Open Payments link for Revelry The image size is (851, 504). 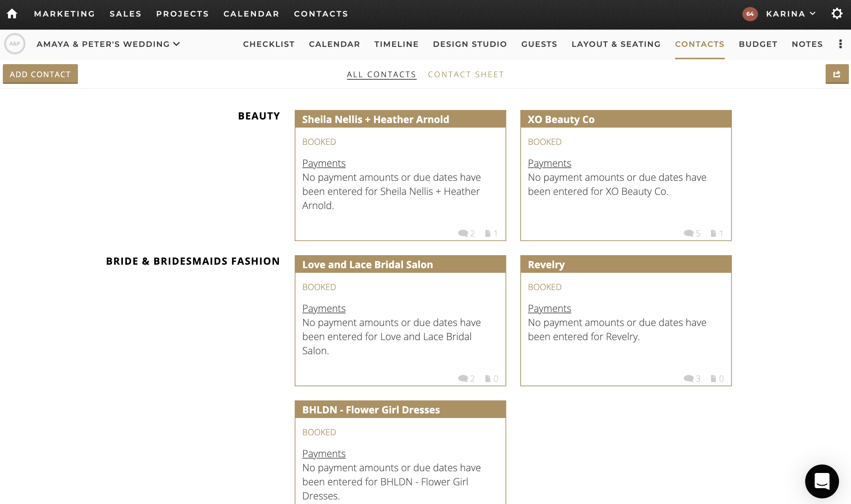549,308
